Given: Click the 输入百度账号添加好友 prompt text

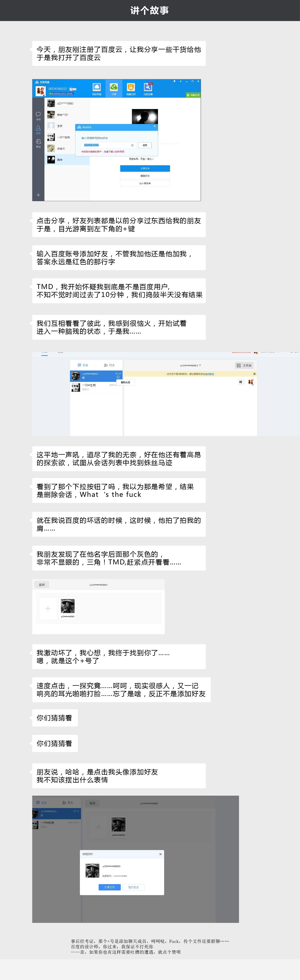Looking at the screenshot, I should point(94,138).
